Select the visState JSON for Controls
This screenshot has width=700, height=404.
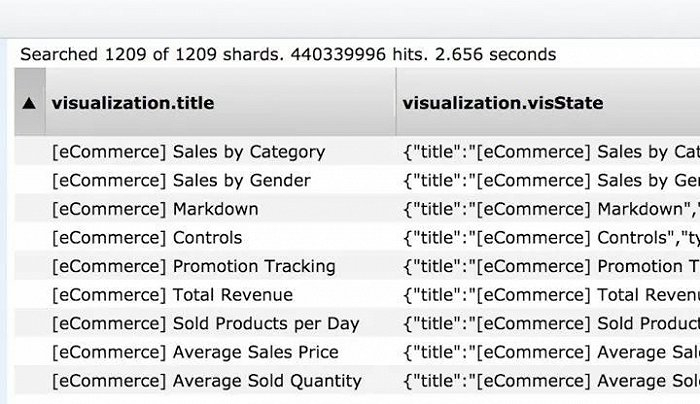(550, 238)
